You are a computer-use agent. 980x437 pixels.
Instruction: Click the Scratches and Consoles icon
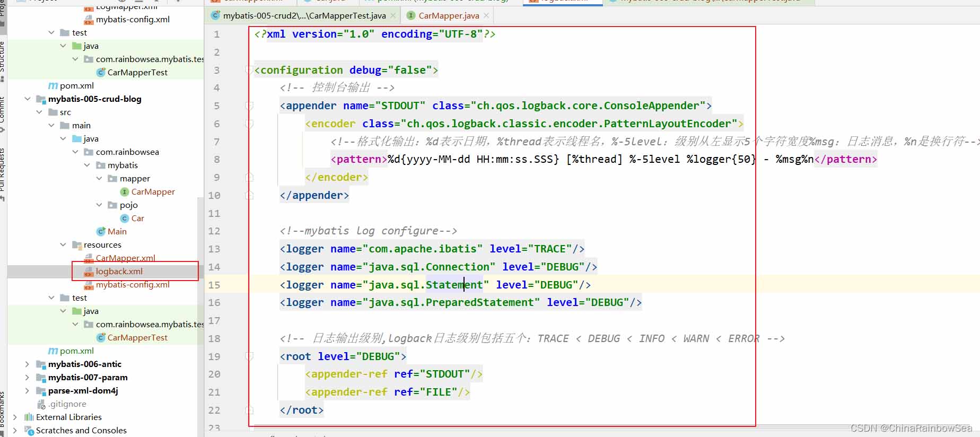coord(29,431)
